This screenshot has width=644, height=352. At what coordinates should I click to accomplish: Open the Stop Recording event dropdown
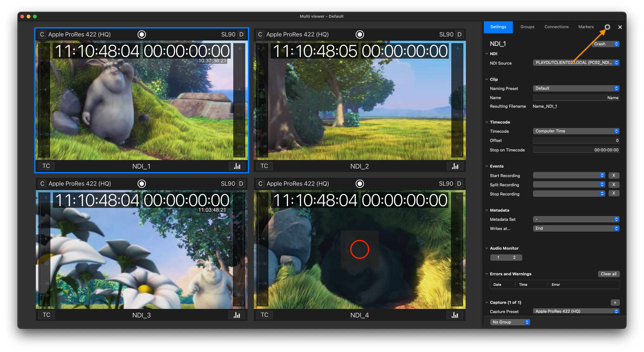pyautogui.click(x=569, y=194)
